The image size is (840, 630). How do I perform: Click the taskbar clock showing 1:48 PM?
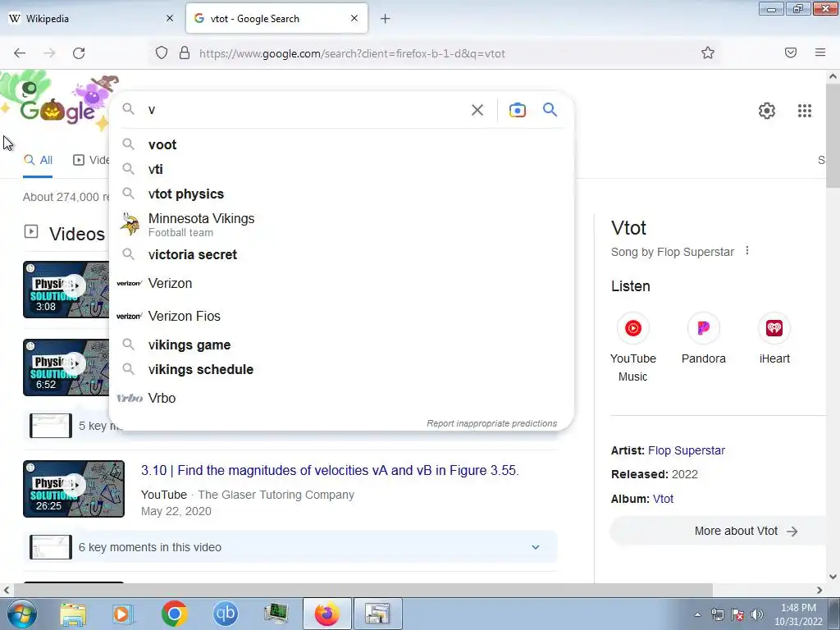click(x=798, y=614)
